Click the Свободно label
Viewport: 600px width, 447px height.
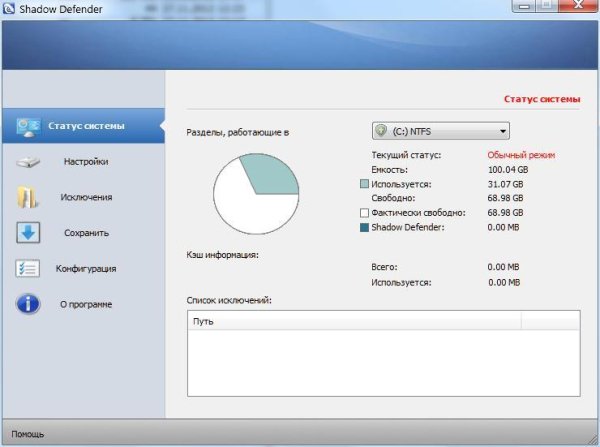pyautogui.click(x=393, y=198)
